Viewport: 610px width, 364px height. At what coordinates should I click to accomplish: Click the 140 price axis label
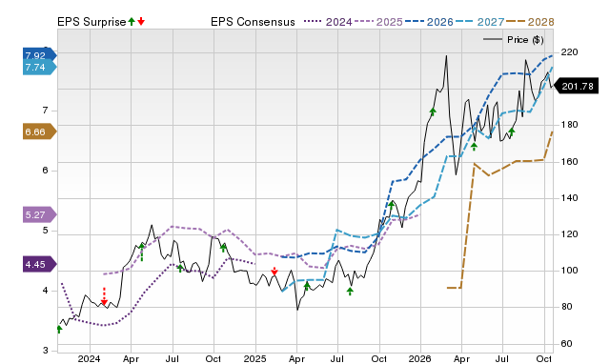tap(569, 198)
